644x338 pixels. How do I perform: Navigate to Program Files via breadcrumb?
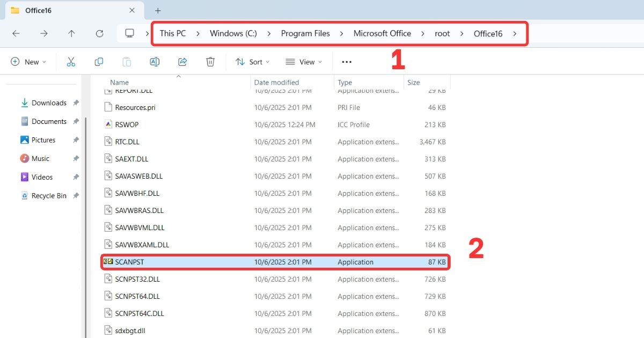(x=305, y=33)
